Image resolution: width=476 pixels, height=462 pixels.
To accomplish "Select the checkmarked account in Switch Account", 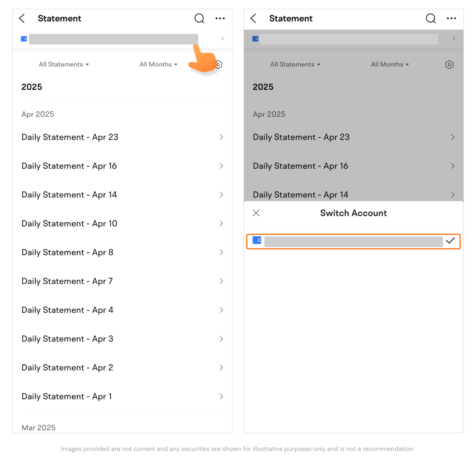I will tap(353, 241).
